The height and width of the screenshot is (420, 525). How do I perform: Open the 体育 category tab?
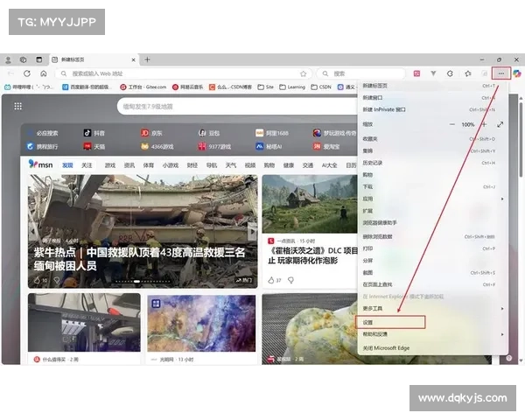[x=149, y=165]
